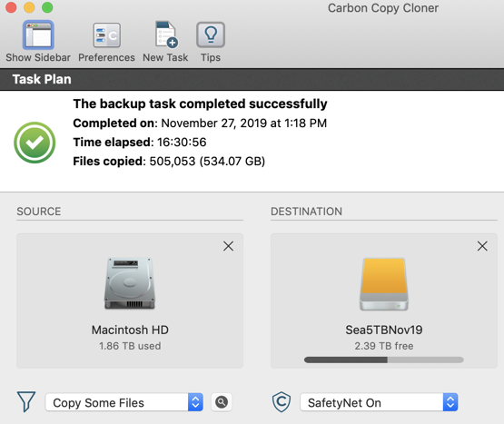The image size is (504, 424).
Task: Create a New Task from the toolbar
Action: (x=166, y=35)
